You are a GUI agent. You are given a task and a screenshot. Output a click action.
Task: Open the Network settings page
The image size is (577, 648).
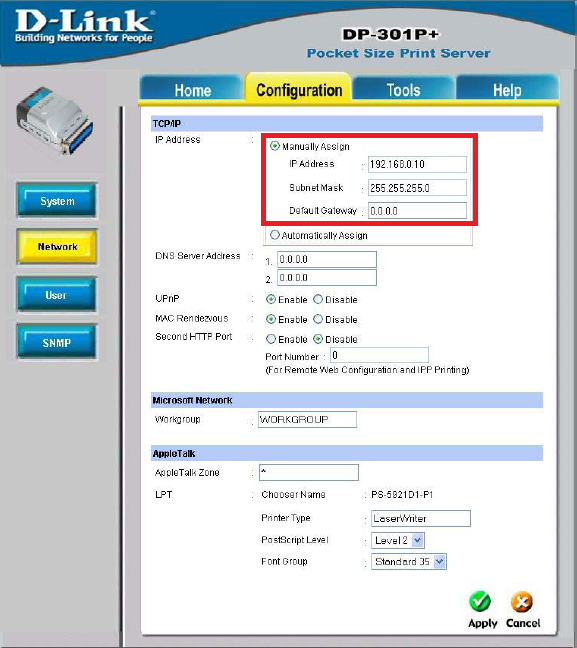tap(57, 247)
